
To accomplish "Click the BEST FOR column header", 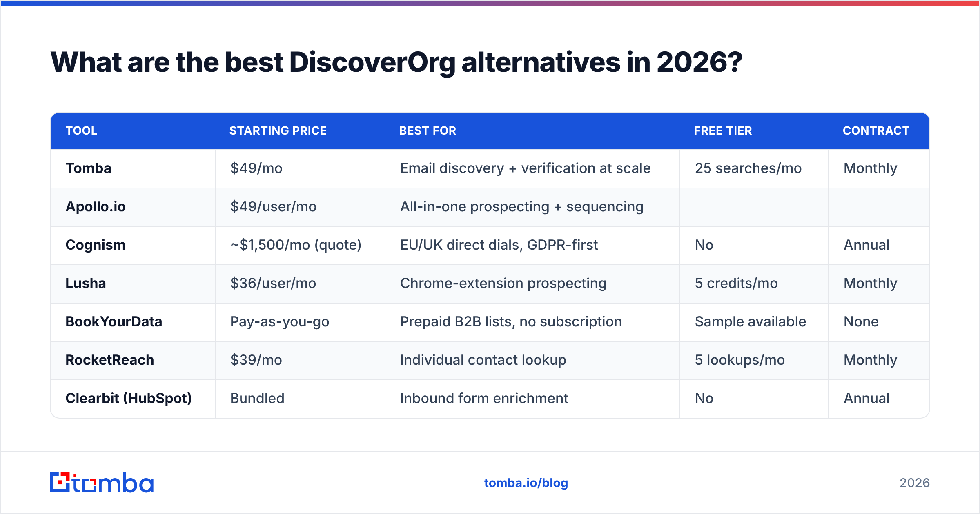I will (x=428, y=131).
